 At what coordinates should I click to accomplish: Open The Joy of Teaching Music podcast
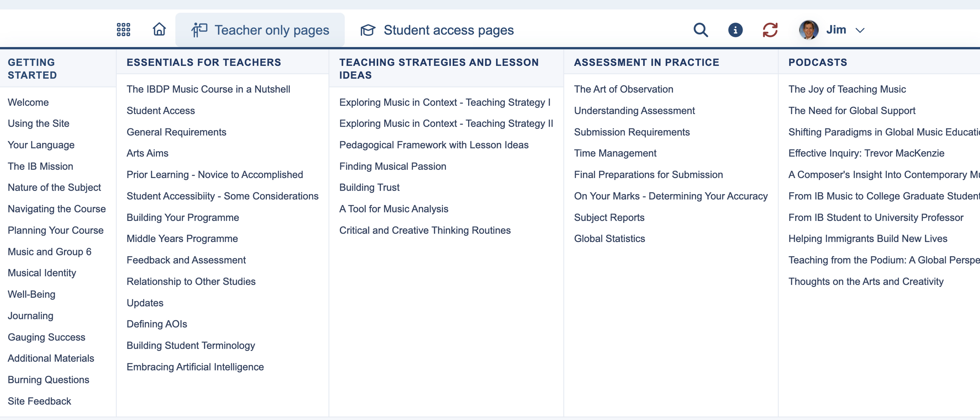pos(847,89)
